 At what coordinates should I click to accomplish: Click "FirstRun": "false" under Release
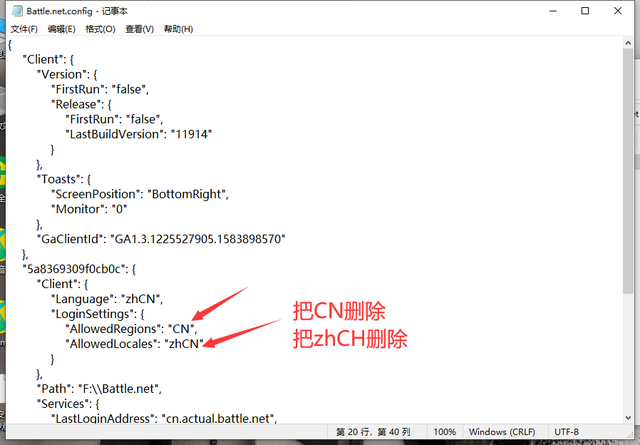click(x=114, y=119)
